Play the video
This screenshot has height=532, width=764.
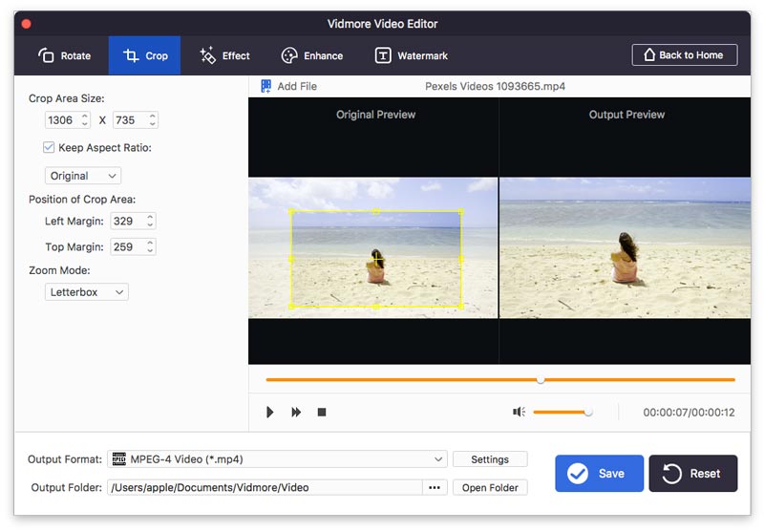click(x=269, y=413)
